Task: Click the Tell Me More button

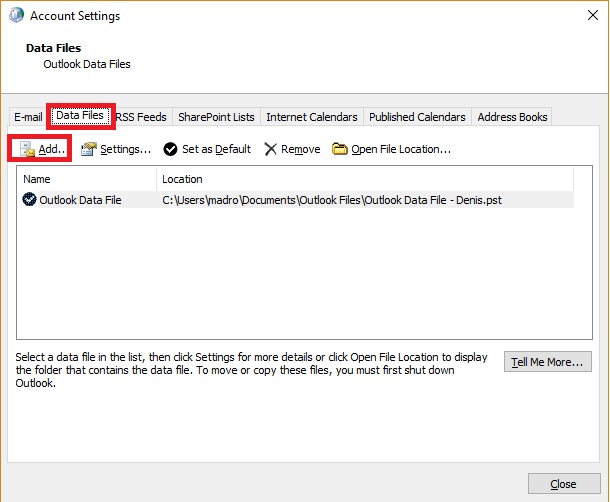Action: click(549, 361)
